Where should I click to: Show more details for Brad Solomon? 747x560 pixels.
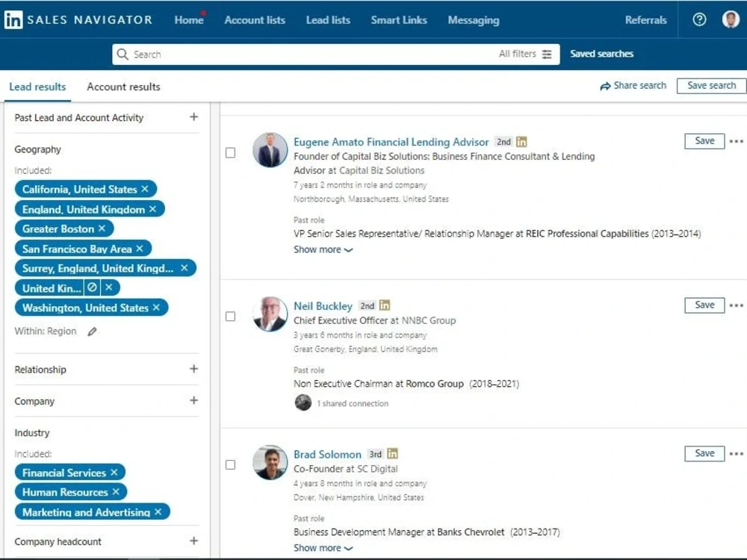pyautogui.click(x=323, y=548)
